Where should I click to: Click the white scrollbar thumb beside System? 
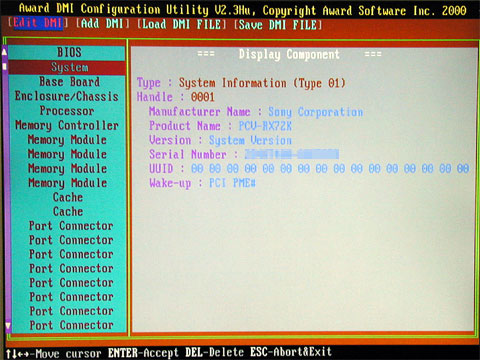pyautogui.click(x=5, y=66)
